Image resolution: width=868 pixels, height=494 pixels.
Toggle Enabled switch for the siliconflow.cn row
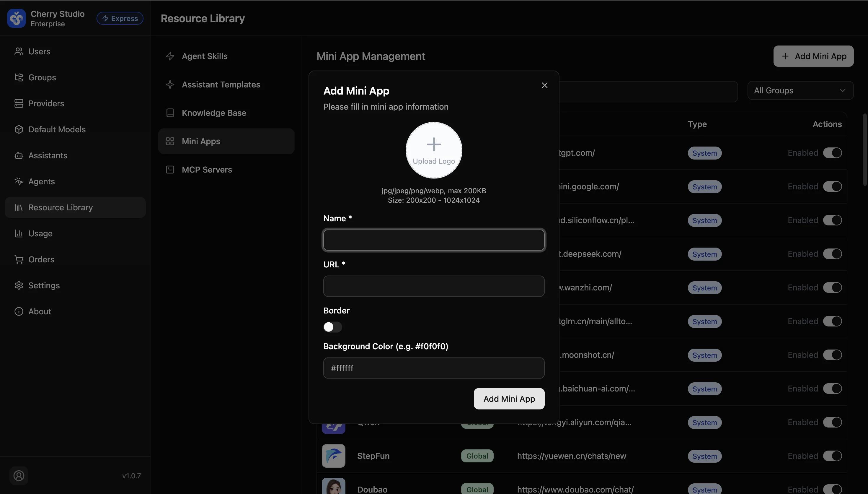(x=832, y=220)
